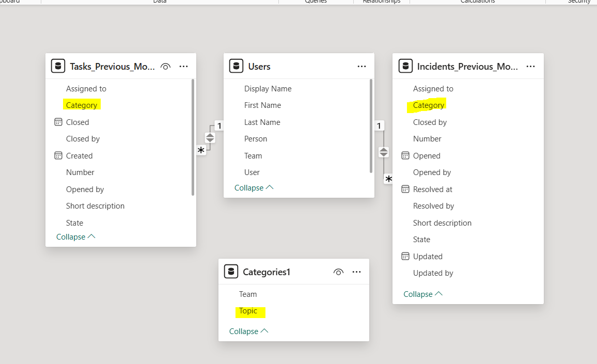Select the Users table title

pyautogui.click(x=259, y=66)
